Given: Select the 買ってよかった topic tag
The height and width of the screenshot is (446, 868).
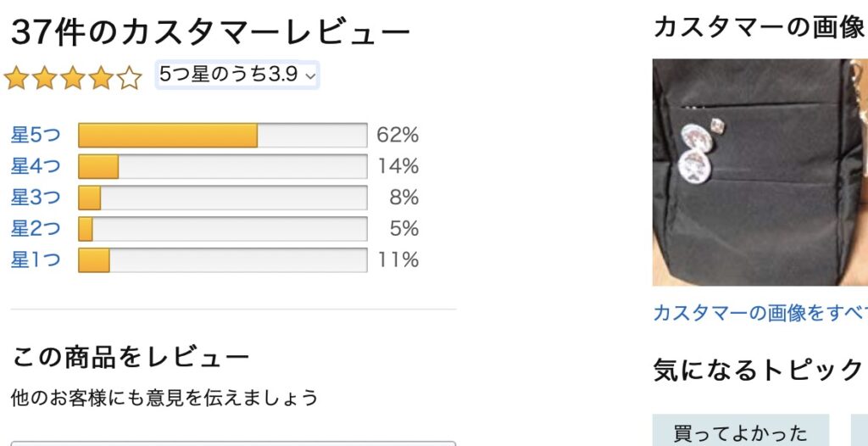Looking at the screenshot, I should 741,432.
